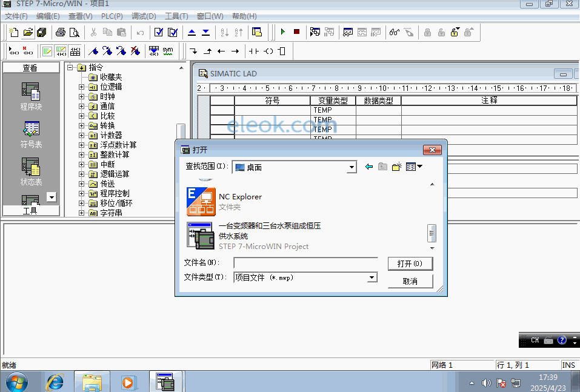
Task: Click the 查看 navigation bar header
Action: click(x=31, y=68)
